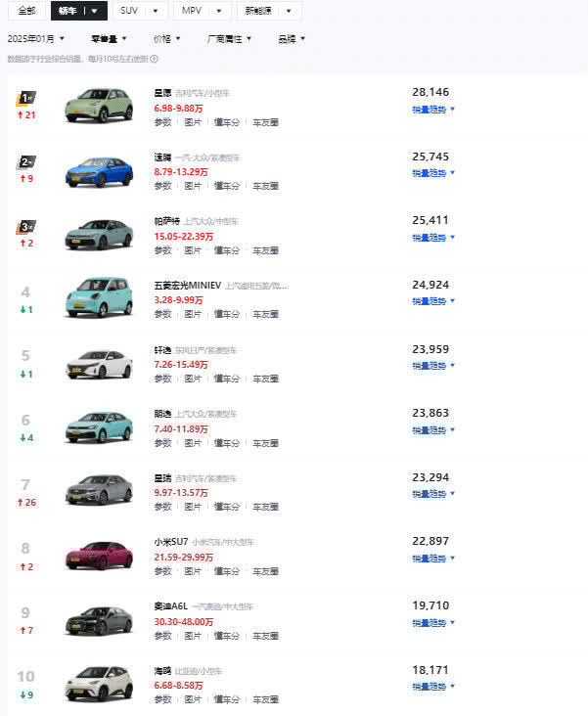Open 参数 link under 帕萨特

(x=162, y=250)
